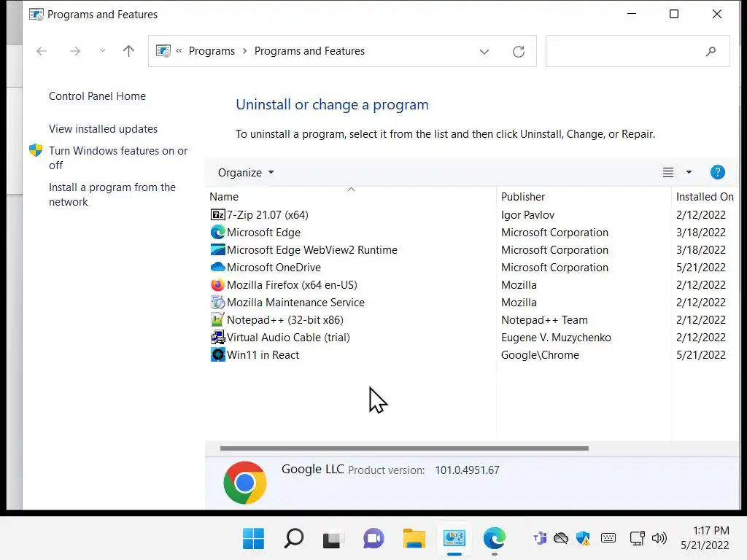Open the Chat app on taskbar
The width and height of the screenshot is (747, 560).
click(x=373, y=539)
